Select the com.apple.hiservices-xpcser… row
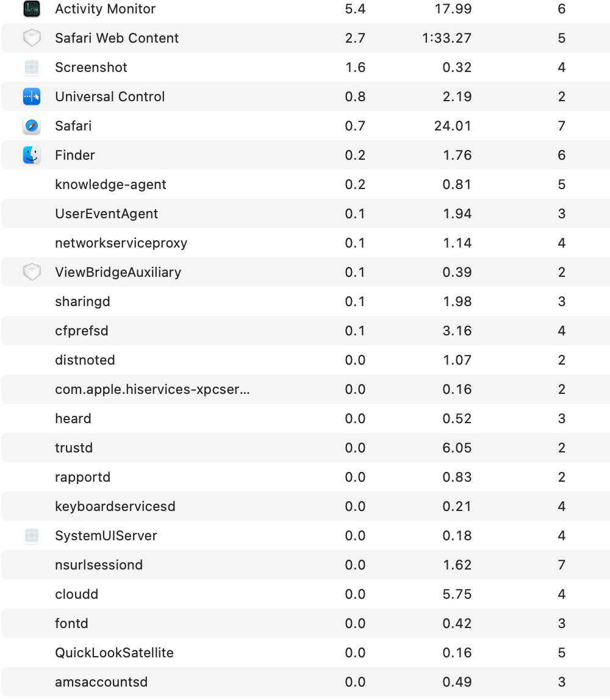The width and height of the screenshot is (610, 700). coord(306,389)
